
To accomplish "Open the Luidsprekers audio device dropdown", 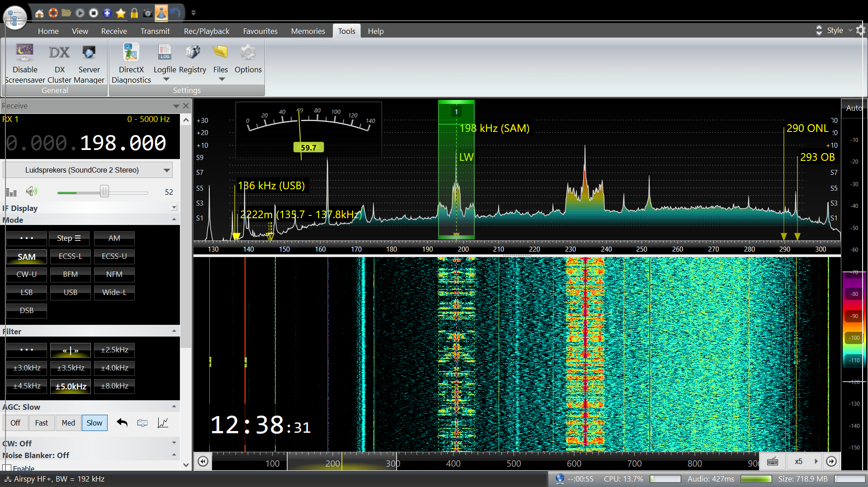I will pos(167,170).
